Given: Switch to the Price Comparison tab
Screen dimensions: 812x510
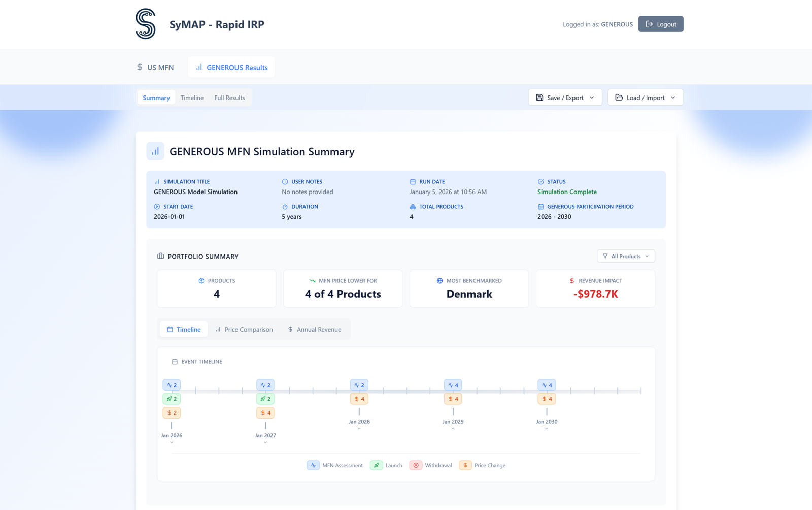Looking at the screenshot, I should (x=245, y=329).
